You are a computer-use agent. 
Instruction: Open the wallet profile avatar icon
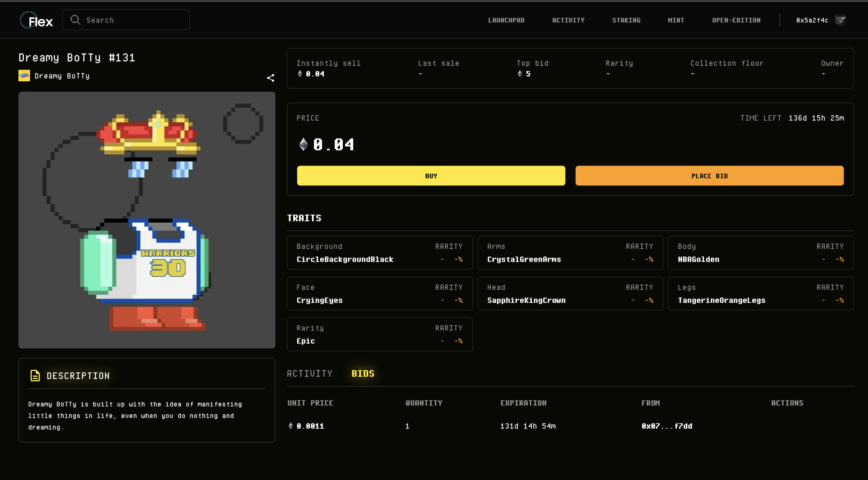[x=840, y=20]
